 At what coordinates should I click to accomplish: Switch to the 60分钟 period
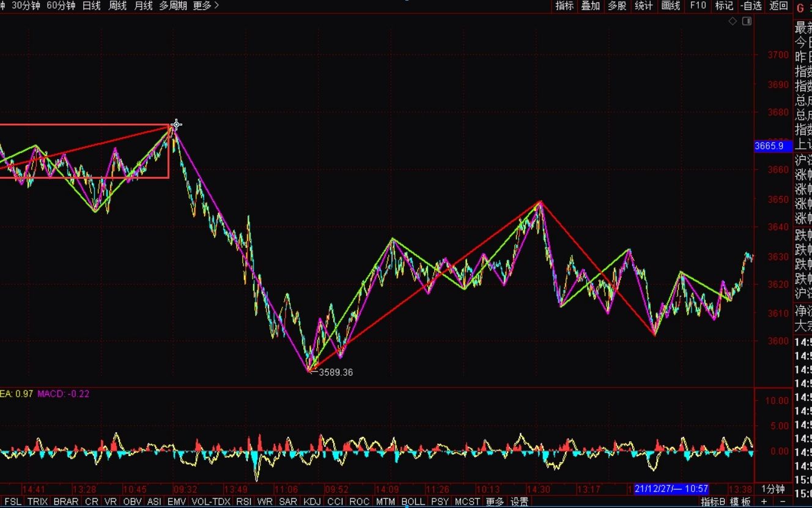(61, 6)
